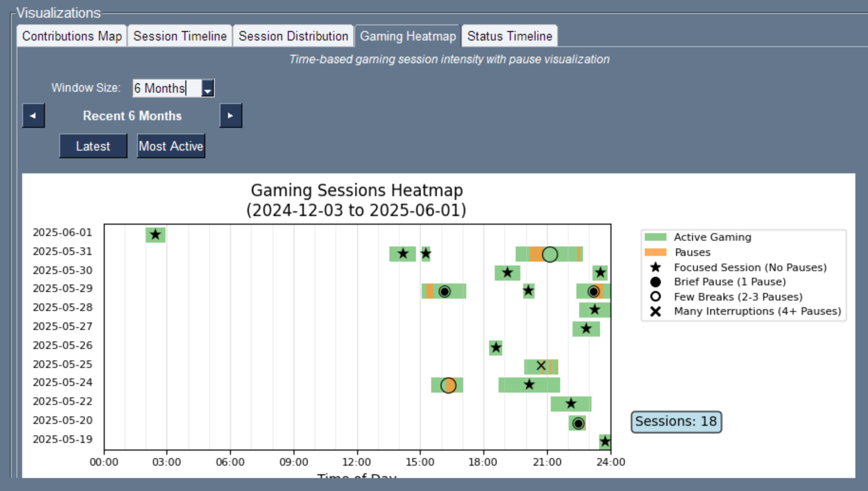The width and height of the screenshot is (868, 491).
Task: Open the Session Timeline tab
Action: [x=180, y=36]
